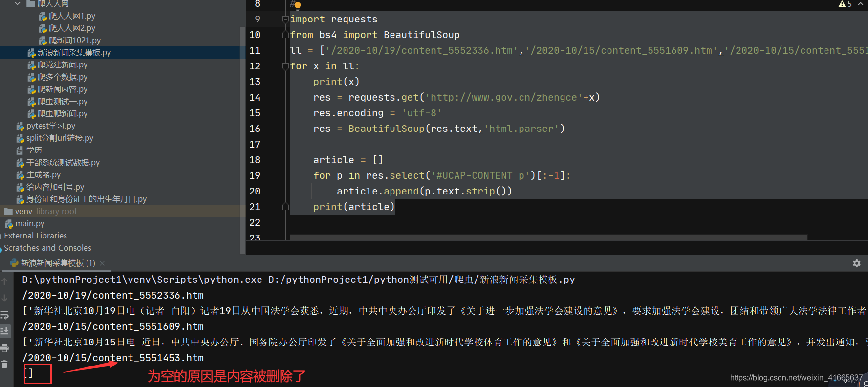Click the Print icon in Run toolbar
868x387 pixels.
pyautogui.click(x=4, y=348)
